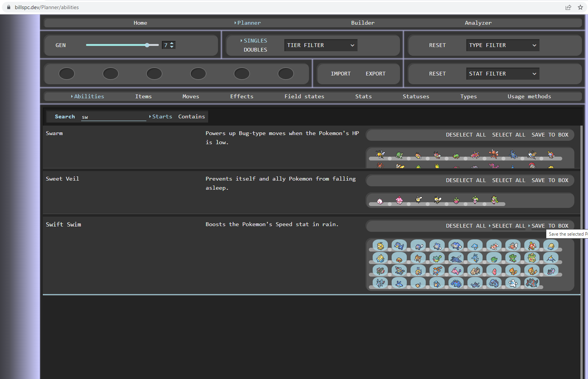Choose the Kingdra sprite in Swift Swim
The height and width of the screenshot is (379, 588).
(475, 258)
